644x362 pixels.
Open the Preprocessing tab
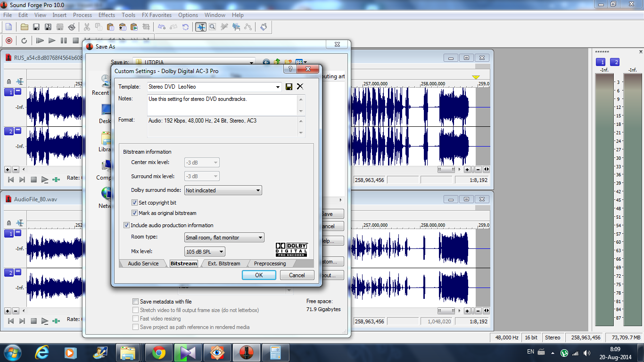[x=270, y=263]
